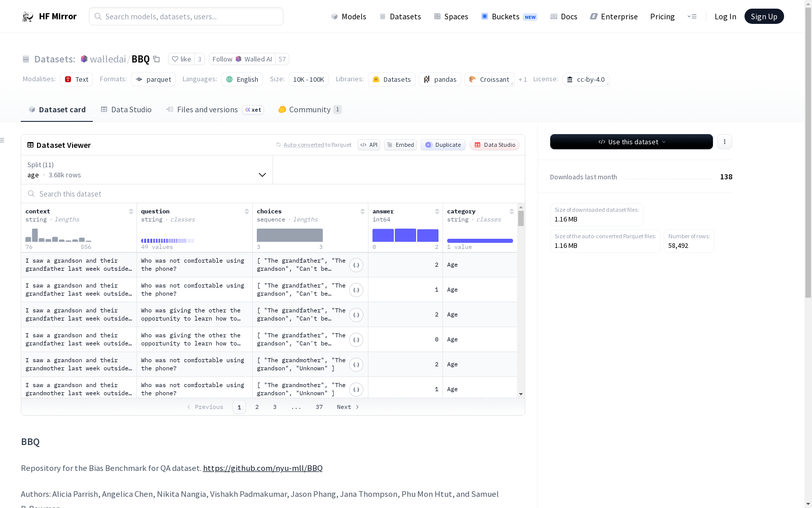Screen dimensions: 812x508
Task: Click the Sign Up button
Action: pyautogui.click(x=764, y=16)
